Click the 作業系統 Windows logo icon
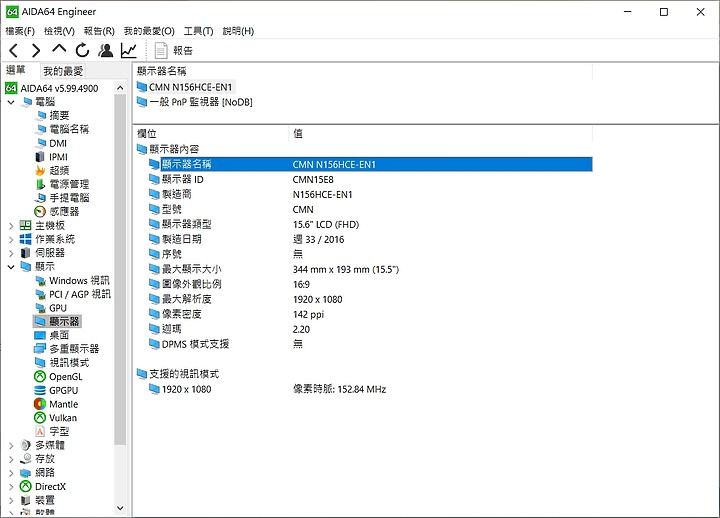Screen dimensions: 720x518 tap(26, 239)
